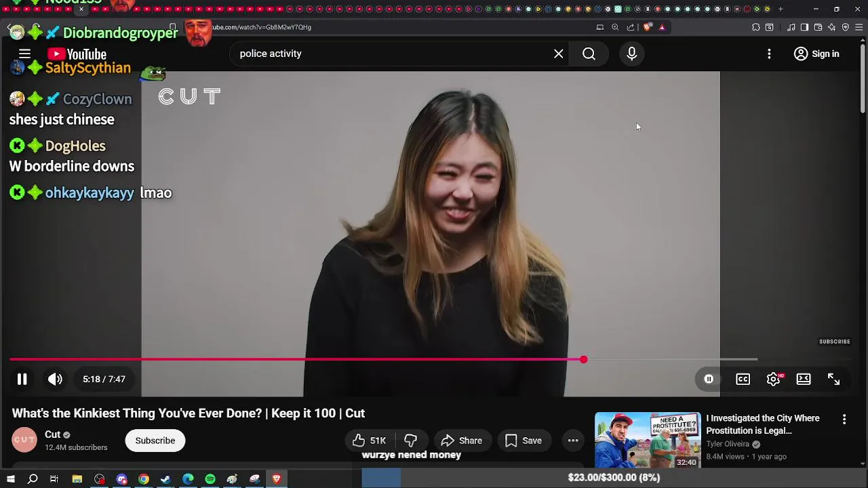
Task: Open Spotify from taskbar
Action: tap(210, 479)
